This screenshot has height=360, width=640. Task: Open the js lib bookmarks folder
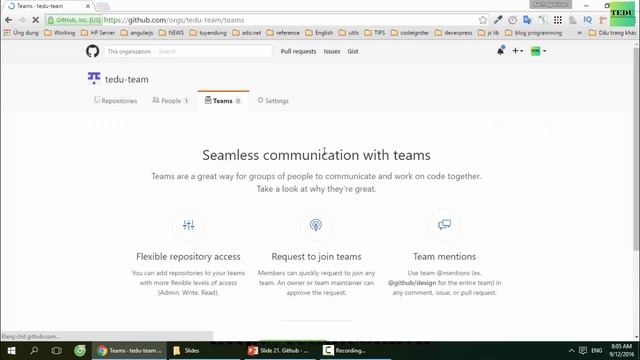(489, 33)
